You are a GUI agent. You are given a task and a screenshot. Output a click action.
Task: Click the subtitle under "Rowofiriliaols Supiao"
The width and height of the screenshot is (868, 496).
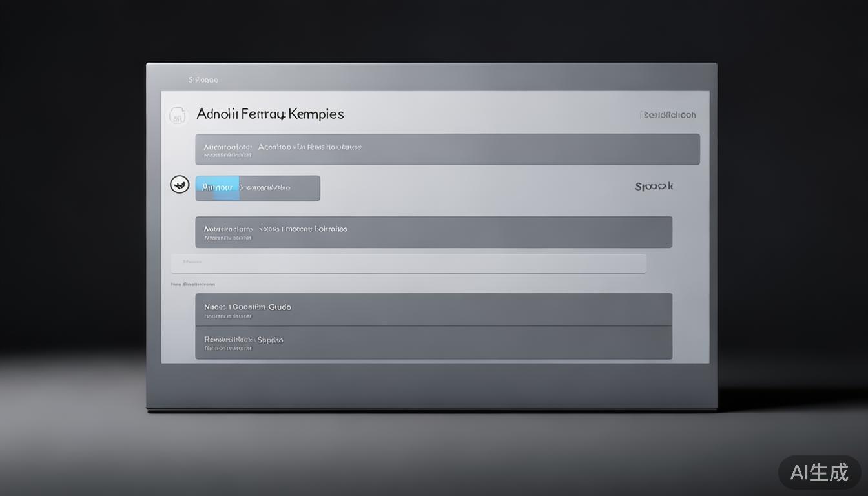(227, 348)
